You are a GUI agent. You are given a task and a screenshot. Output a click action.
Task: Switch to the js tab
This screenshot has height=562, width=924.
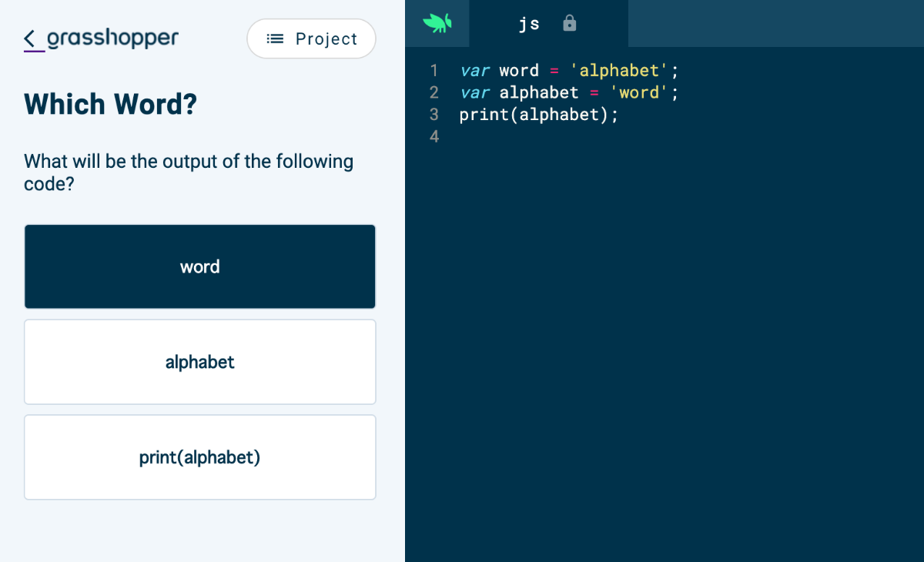[529, 23]
